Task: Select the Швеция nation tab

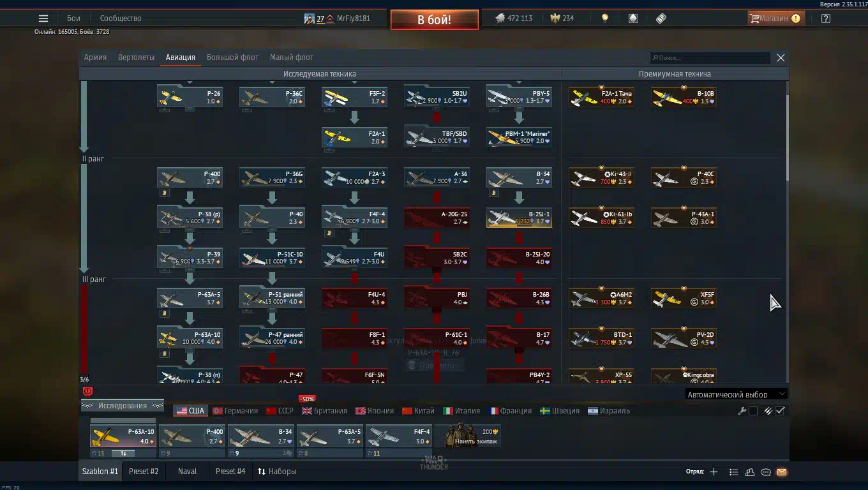Action: pyautogui.click(x=560, y=411)
